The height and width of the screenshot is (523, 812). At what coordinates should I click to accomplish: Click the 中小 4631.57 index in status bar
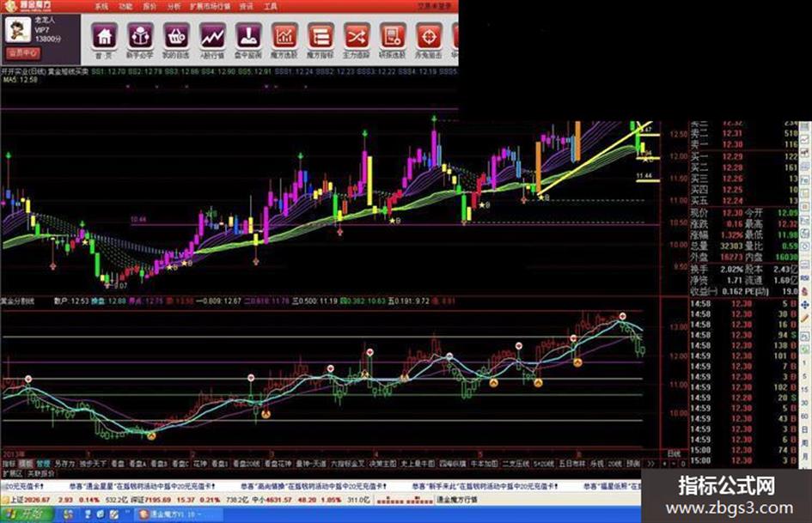pyautogui.click(x=272, y=500)
